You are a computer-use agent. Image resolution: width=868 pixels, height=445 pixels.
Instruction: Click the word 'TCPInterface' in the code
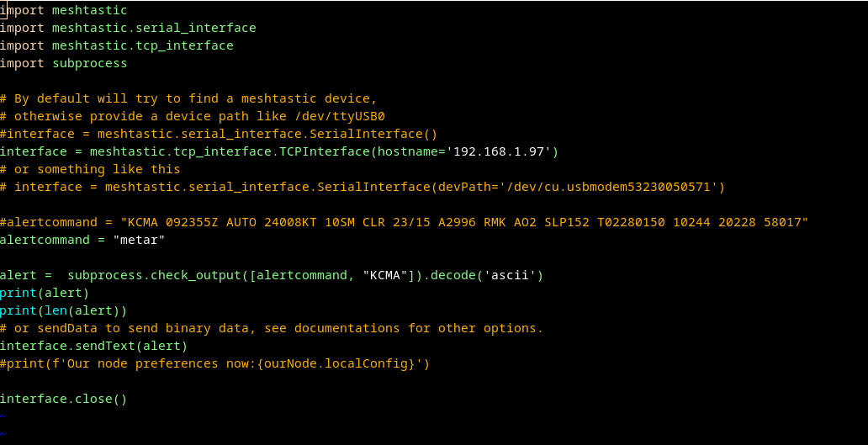pyautogui.click(x=320, y=151)
